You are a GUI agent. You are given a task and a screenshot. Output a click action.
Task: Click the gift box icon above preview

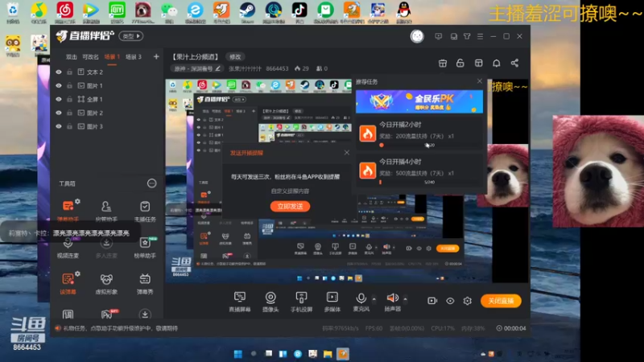click(442, 63)
